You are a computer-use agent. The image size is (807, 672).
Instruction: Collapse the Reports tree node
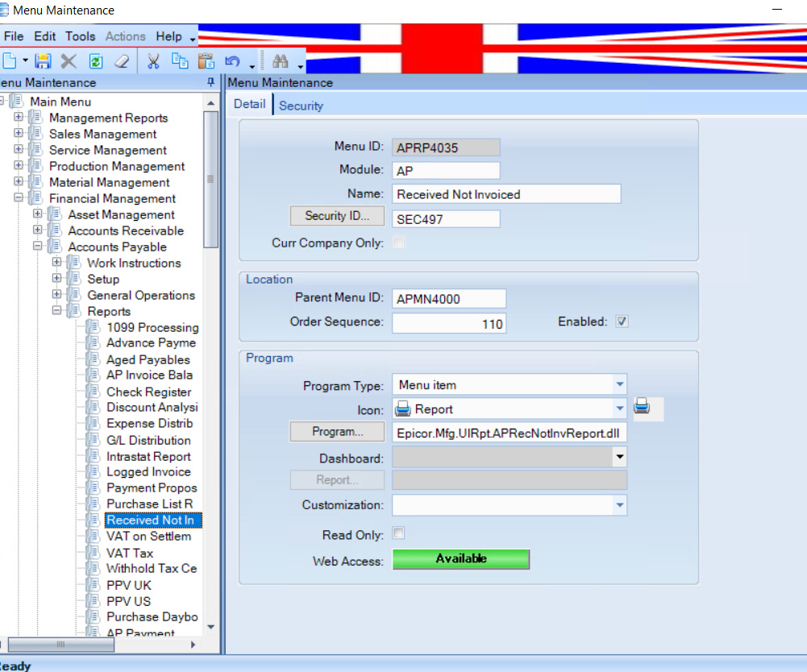[56, 310]
